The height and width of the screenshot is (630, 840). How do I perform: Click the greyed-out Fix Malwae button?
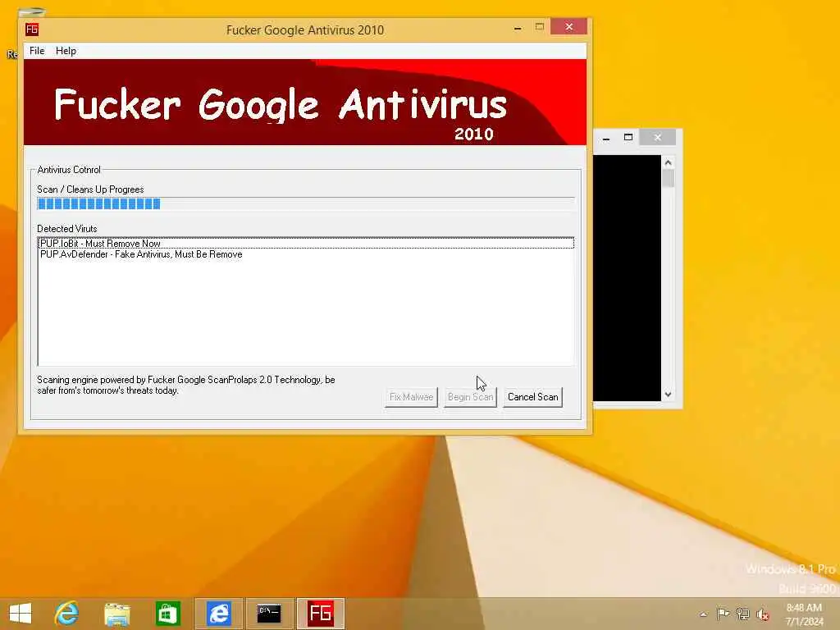pos(412,397)
